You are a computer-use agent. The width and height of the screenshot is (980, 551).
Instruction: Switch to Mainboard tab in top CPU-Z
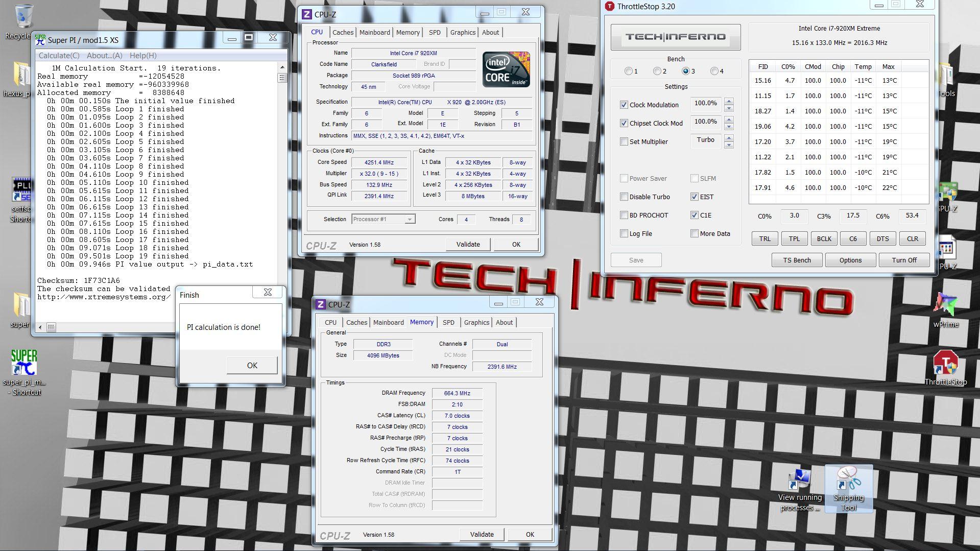click(x=374, y=32)
